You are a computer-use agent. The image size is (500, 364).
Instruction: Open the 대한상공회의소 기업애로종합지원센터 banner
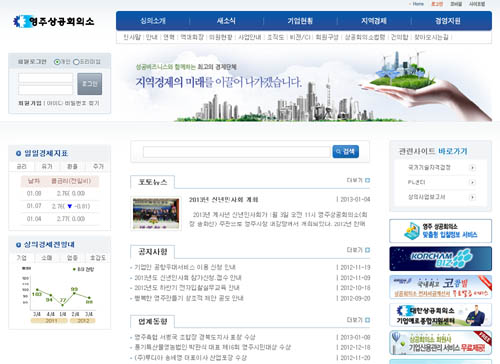(440, 315)
